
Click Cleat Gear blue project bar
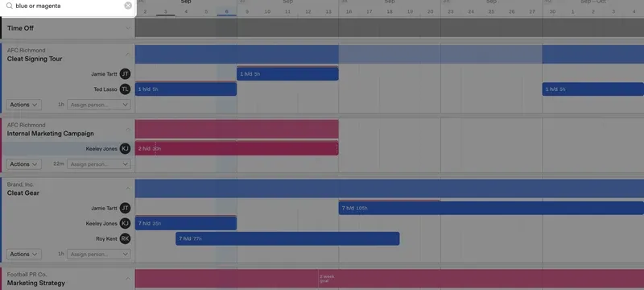(390, 188)
